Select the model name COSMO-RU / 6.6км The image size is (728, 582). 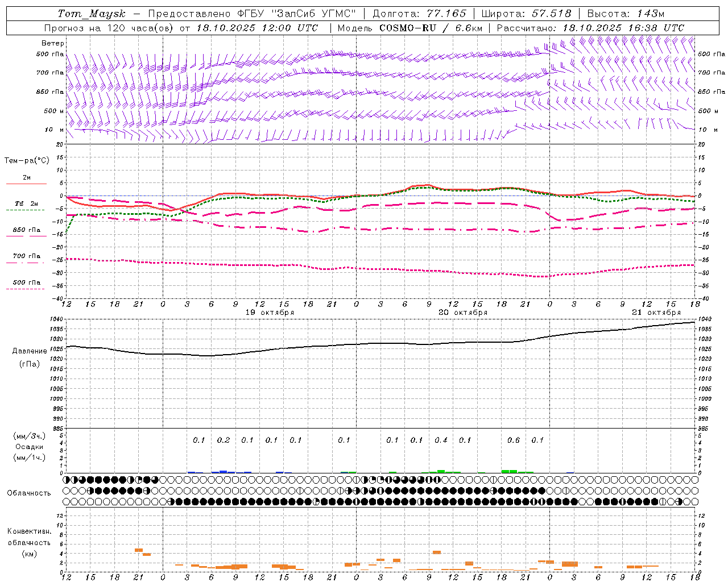tap(431, 28)
